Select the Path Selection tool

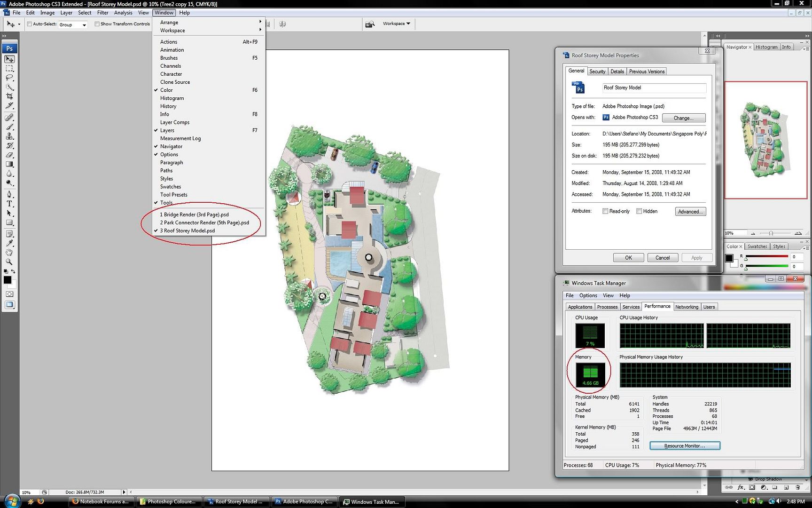[x=9, y=213]
